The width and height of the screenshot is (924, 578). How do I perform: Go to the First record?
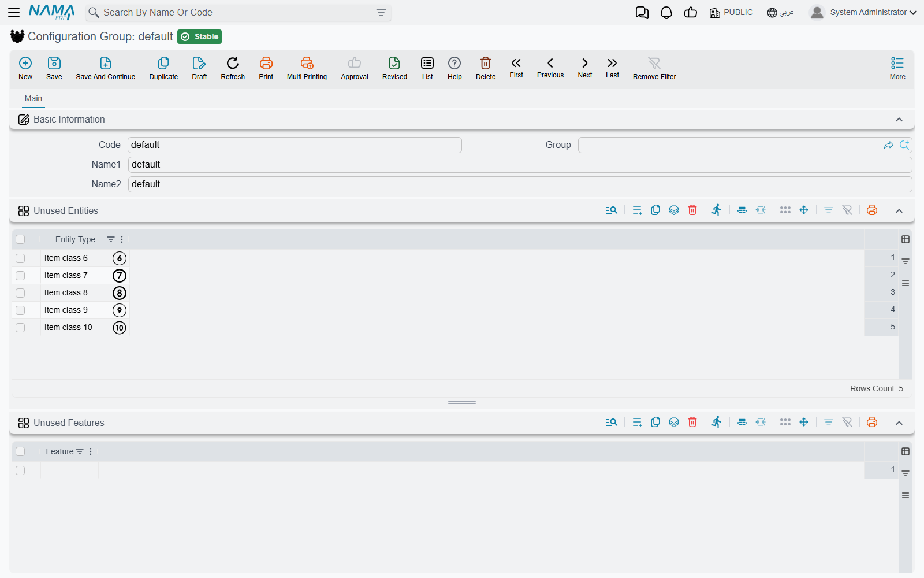point(516,68)
